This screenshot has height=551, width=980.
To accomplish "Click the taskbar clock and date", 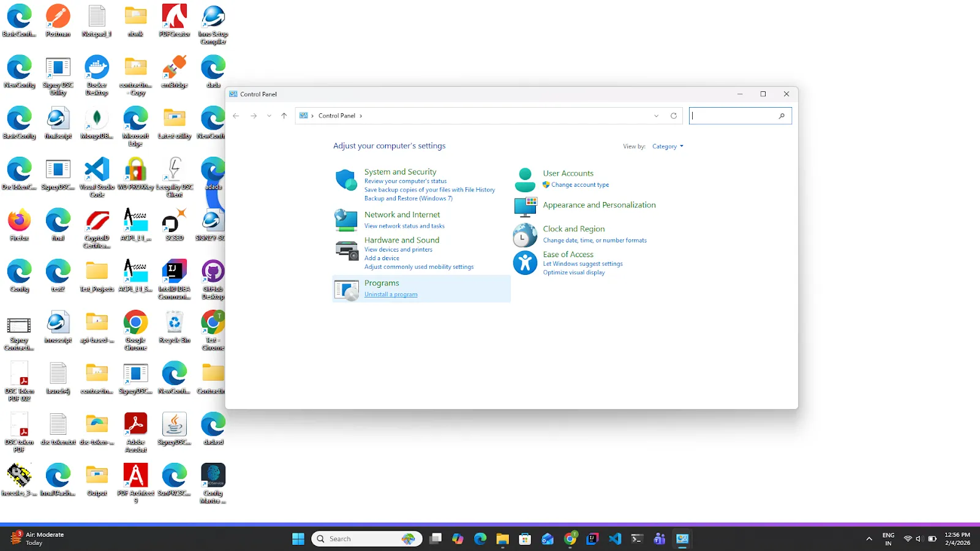I will click(x=957, y=539).
